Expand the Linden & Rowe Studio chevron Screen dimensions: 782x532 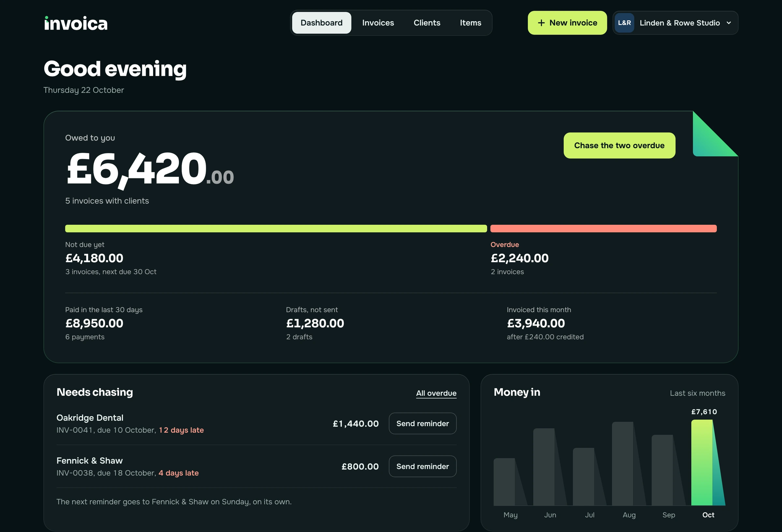[x=729, y=23]
